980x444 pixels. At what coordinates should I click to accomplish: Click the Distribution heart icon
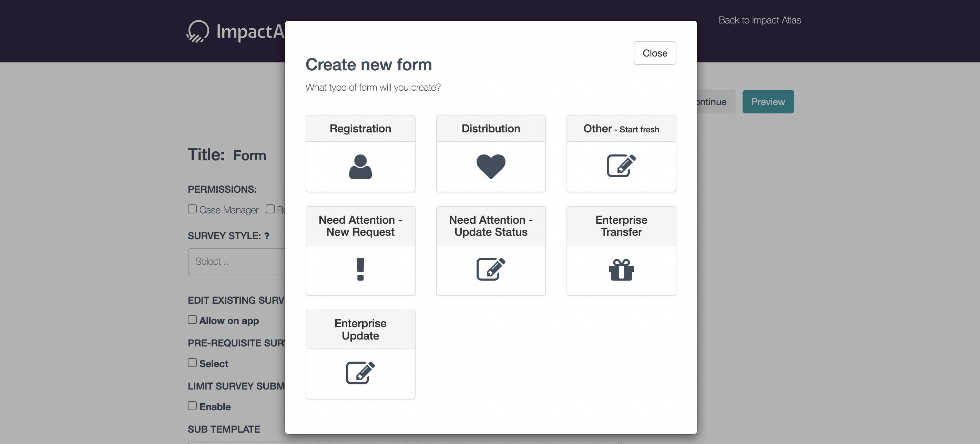click(x=491, y=166)
